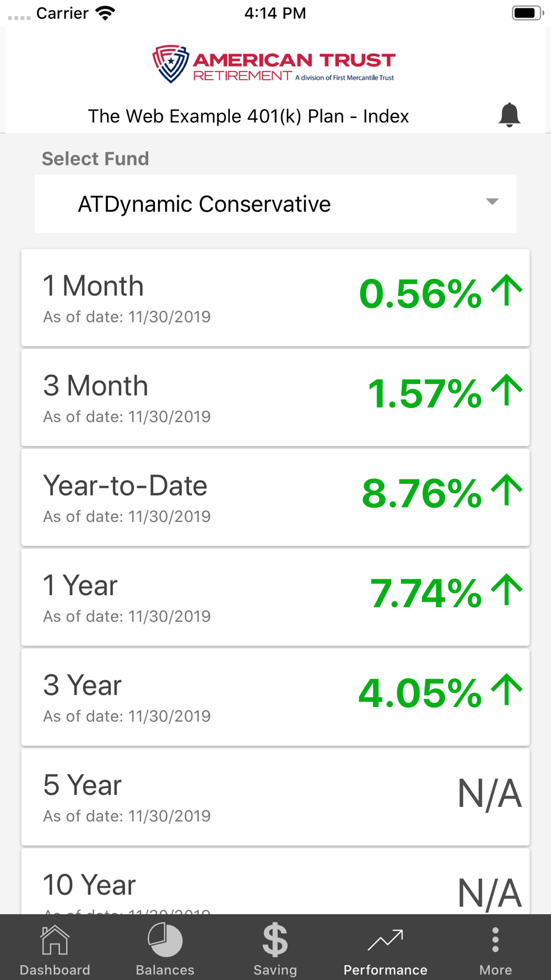Tap the plan title in the header
Image resolution: width=551 pixels, height=980 pixels.
coord(249,116)
